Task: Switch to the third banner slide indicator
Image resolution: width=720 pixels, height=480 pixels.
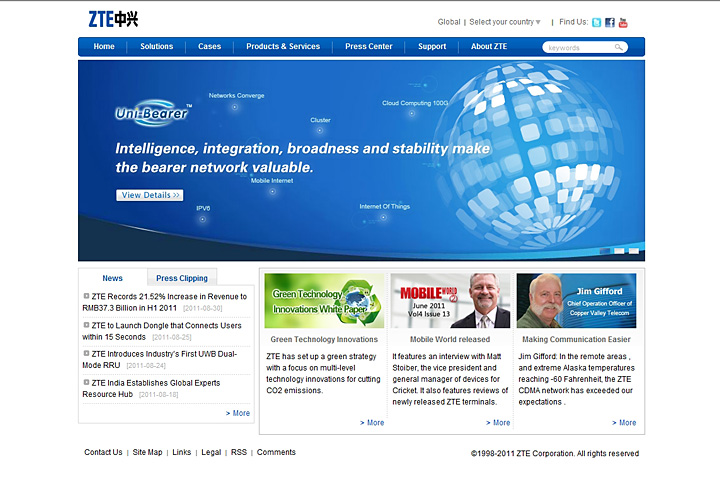Action: (x=633, y=251)
